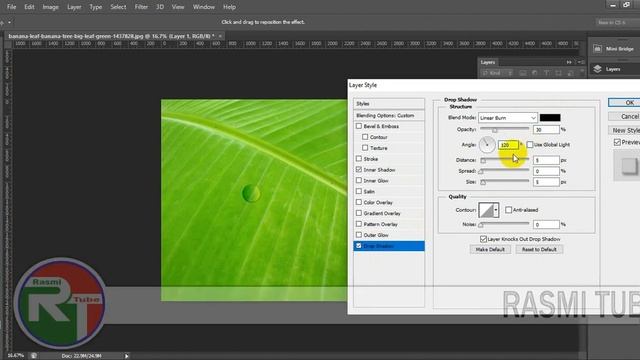Enable Anti-aliased checkbox
Screen dimensions: 640x360
(509, 210)
